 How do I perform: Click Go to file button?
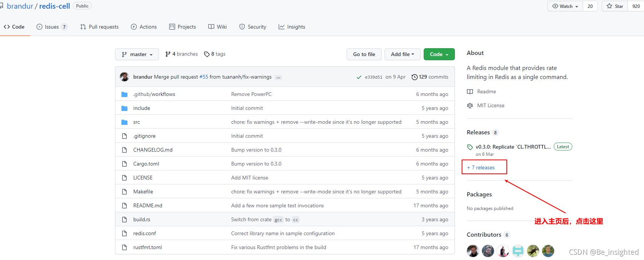point(364,54)
